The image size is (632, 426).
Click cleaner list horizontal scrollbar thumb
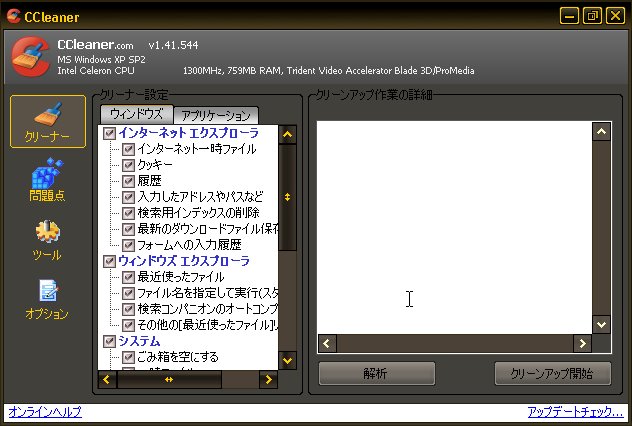coord(169,379)
